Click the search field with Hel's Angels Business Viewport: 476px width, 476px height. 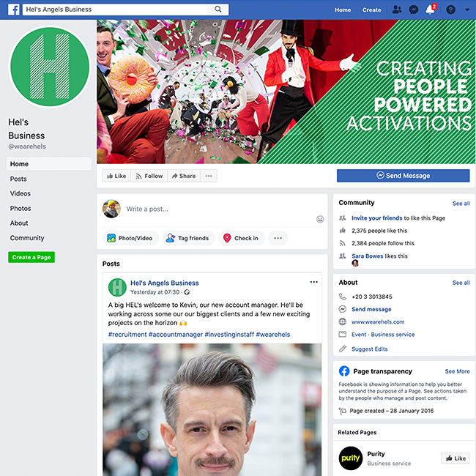[x=116, y=10]
